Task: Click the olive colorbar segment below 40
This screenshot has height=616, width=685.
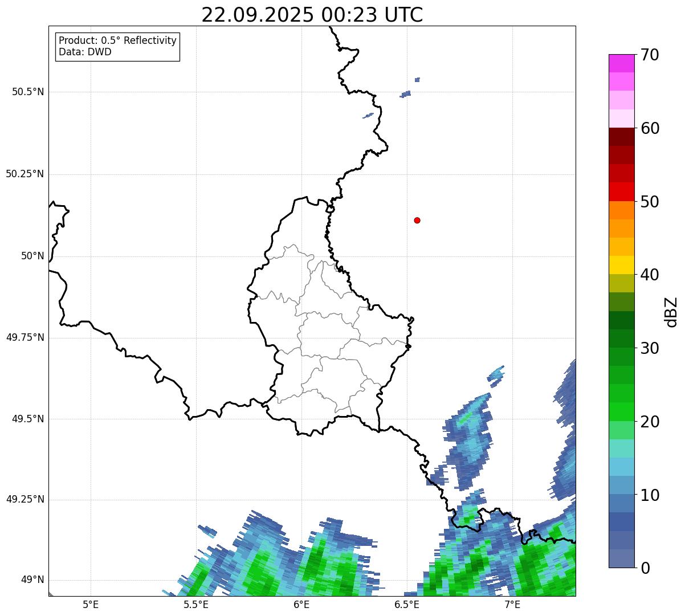Action: tap(622, 284)
